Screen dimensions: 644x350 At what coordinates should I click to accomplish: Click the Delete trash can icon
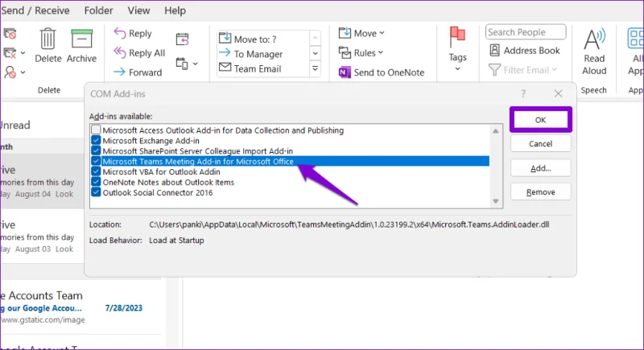point(47,39)
